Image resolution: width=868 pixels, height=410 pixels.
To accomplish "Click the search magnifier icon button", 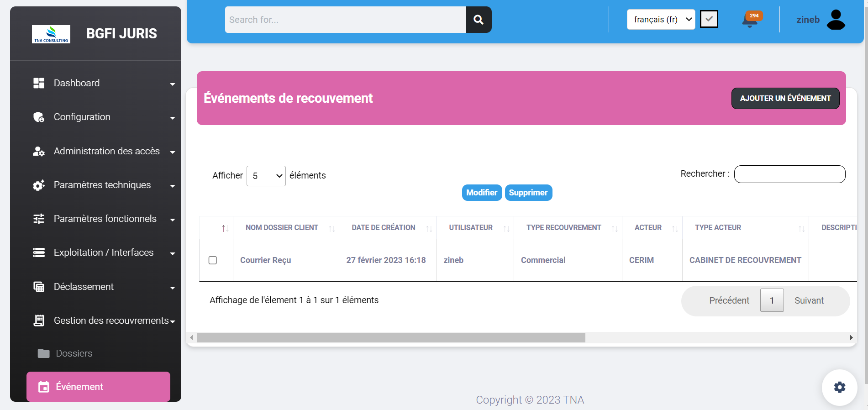I will point(478,20).
